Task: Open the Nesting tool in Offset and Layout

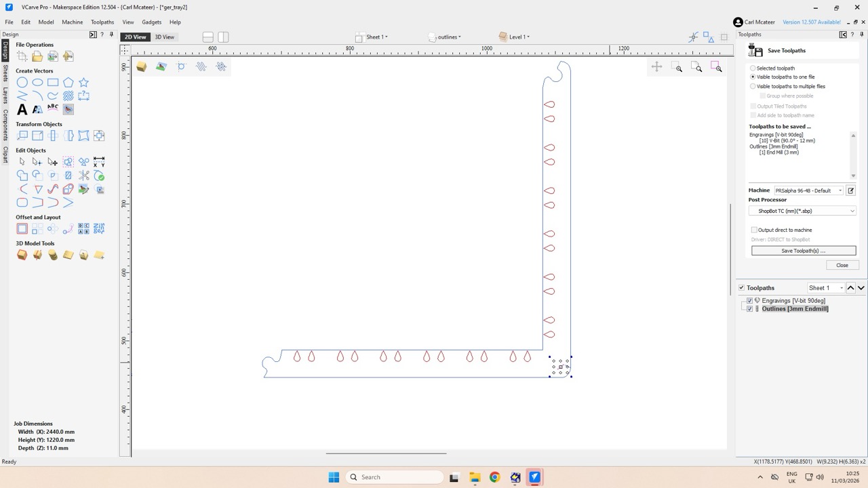Action: [99, 228]
